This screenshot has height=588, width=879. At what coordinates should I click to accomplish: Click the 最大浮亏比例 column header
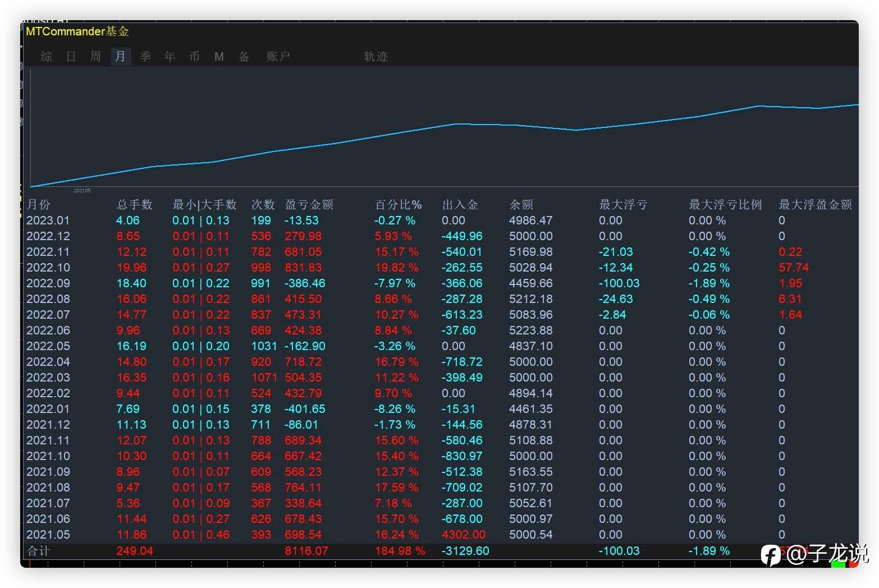click(725, 205)
